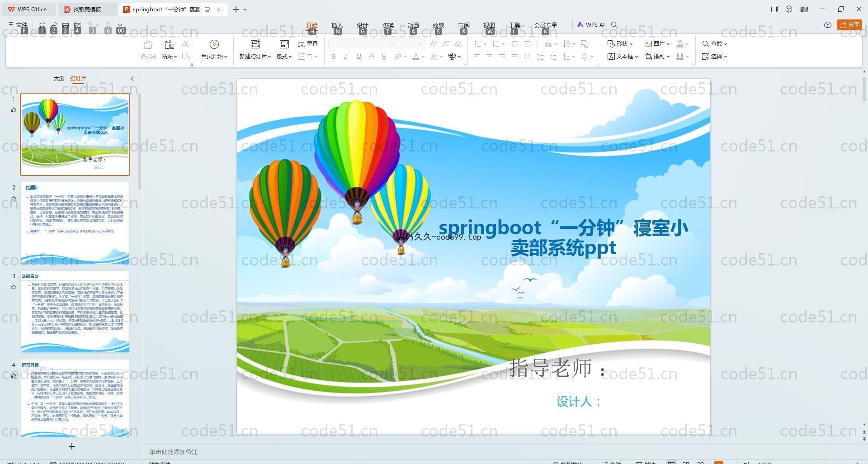Add a slide with the plus button

(x=71, y=446)
